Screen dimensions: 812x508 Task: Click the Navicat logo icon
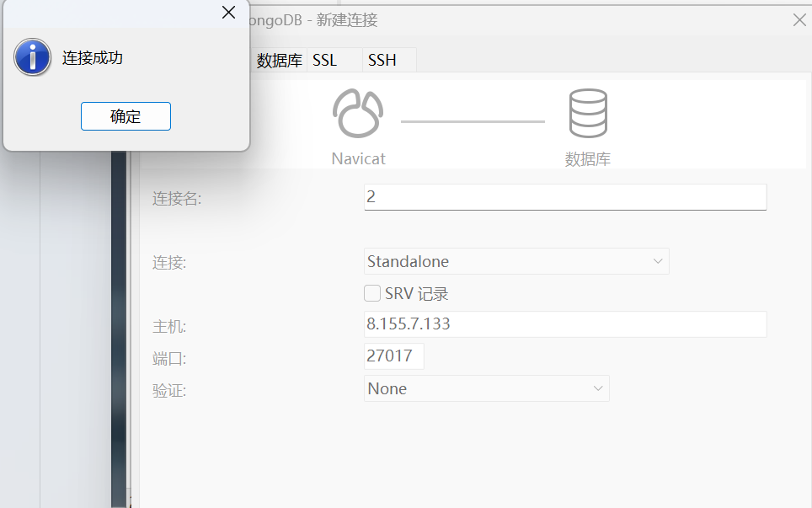[x=358, y=114]
